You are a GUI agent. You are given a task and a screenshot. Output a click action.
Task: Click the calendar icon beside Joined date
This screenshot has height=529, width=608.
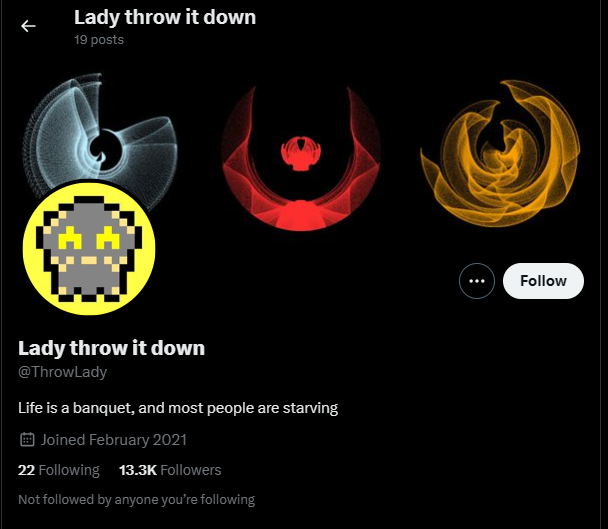[27, 440]
